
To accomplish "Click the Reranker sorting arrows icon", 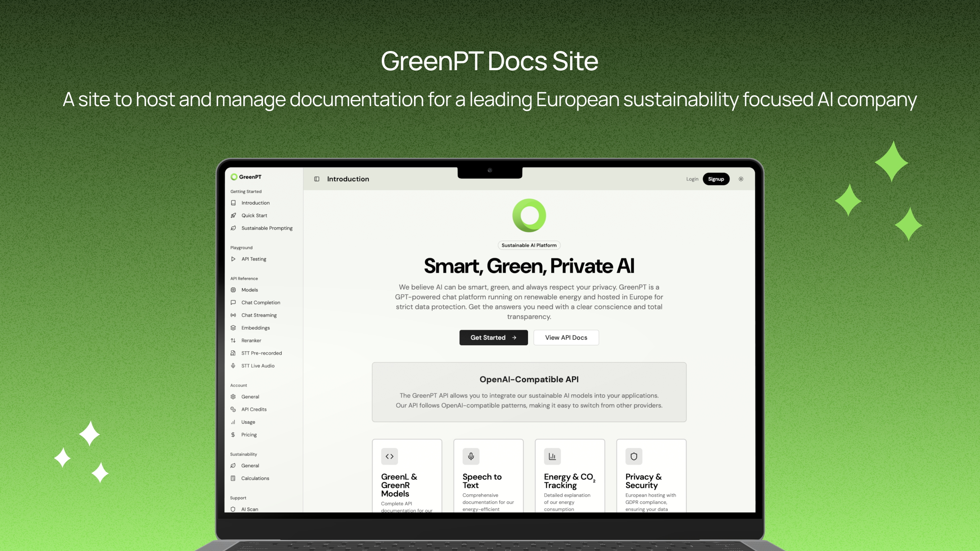I will click(x=233, y=340).
